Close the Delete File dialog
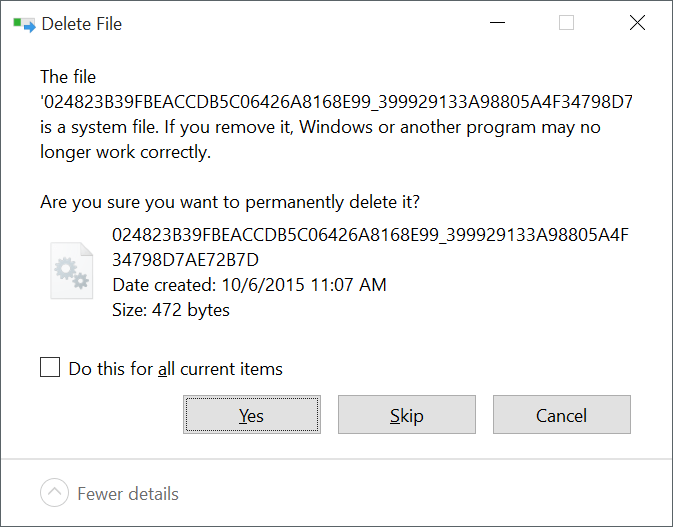 [x=637, y=23]
